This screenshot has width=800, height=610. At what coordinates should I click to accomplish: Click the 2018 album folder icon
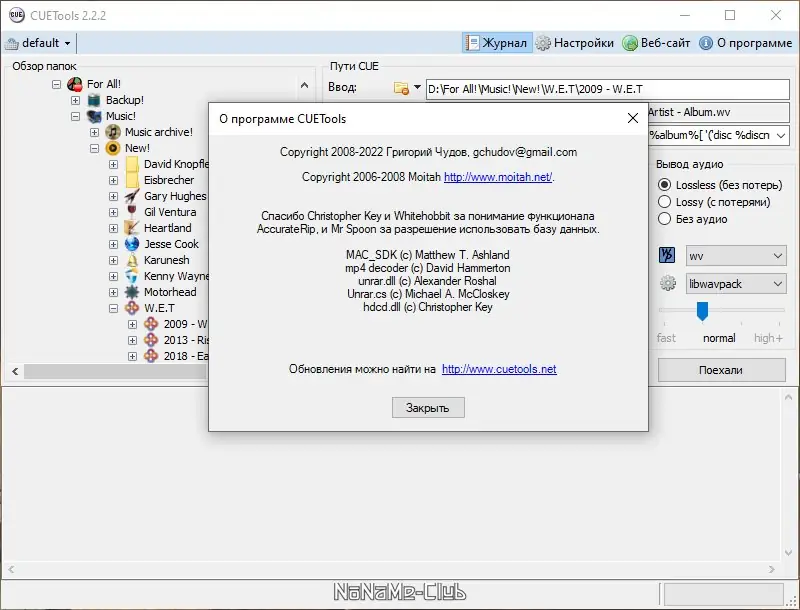(151, 356)
